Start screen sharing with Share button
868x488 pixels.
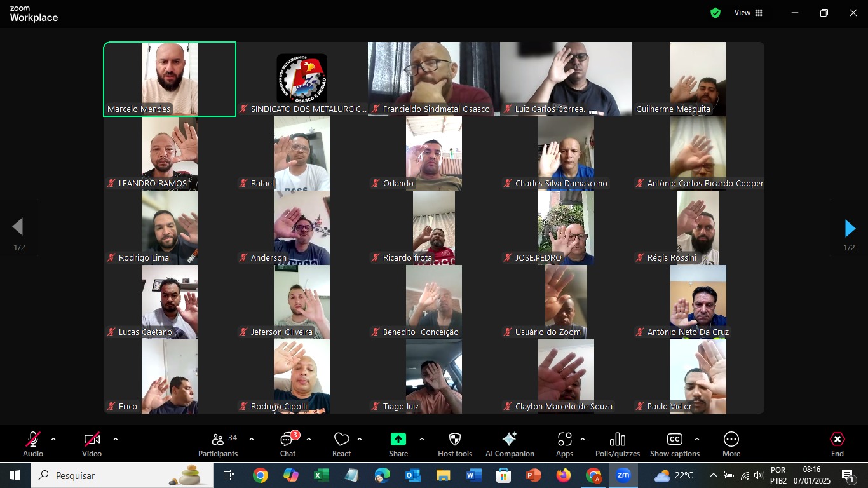coord(398,444)
